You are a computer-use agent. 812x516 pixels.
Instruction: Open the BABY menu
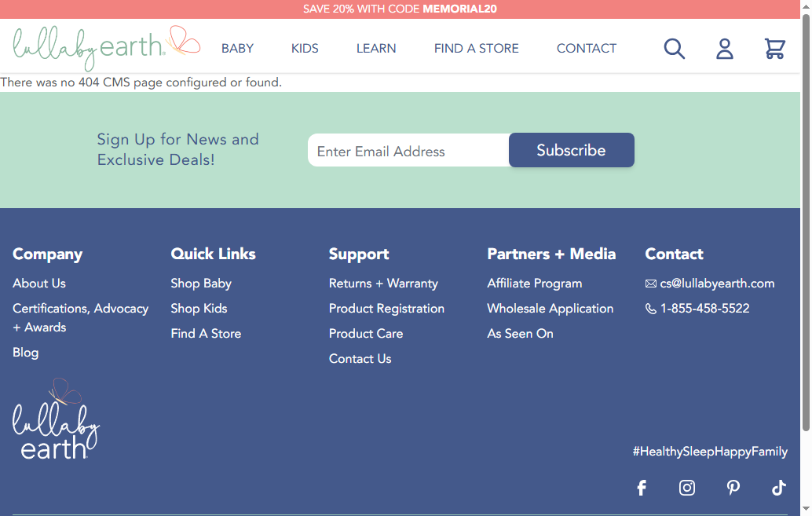click(238, 49)
